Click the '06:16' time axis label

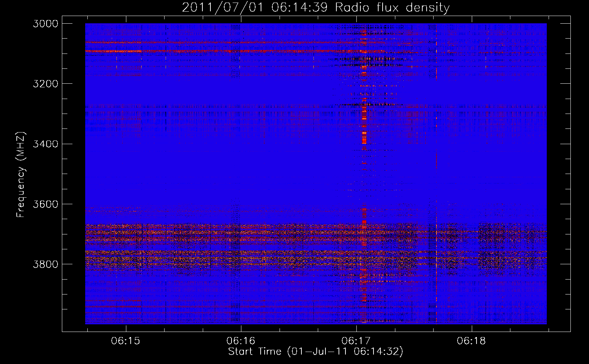[241, 341]
